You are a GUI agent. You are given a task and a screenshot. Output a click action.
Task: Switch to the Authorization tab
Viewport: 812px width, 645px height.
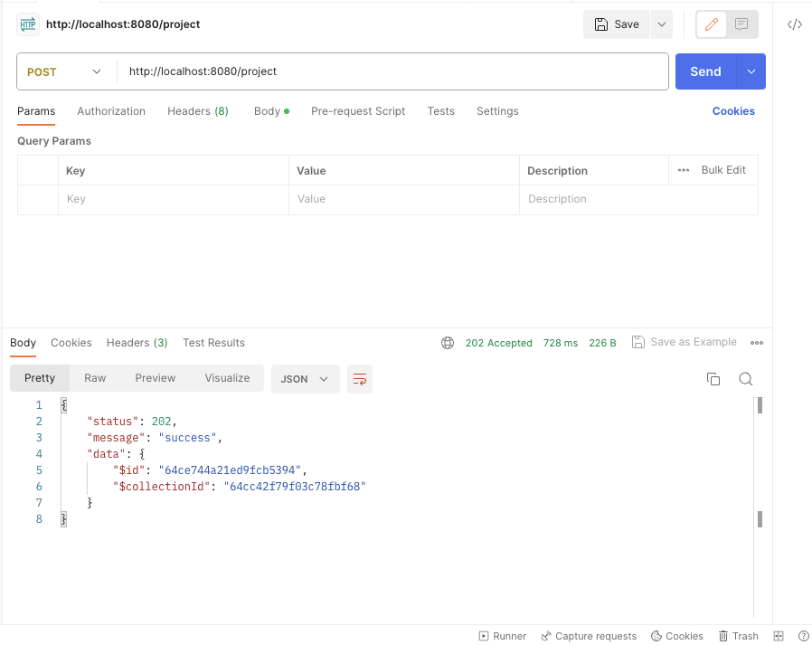(111, 111)
